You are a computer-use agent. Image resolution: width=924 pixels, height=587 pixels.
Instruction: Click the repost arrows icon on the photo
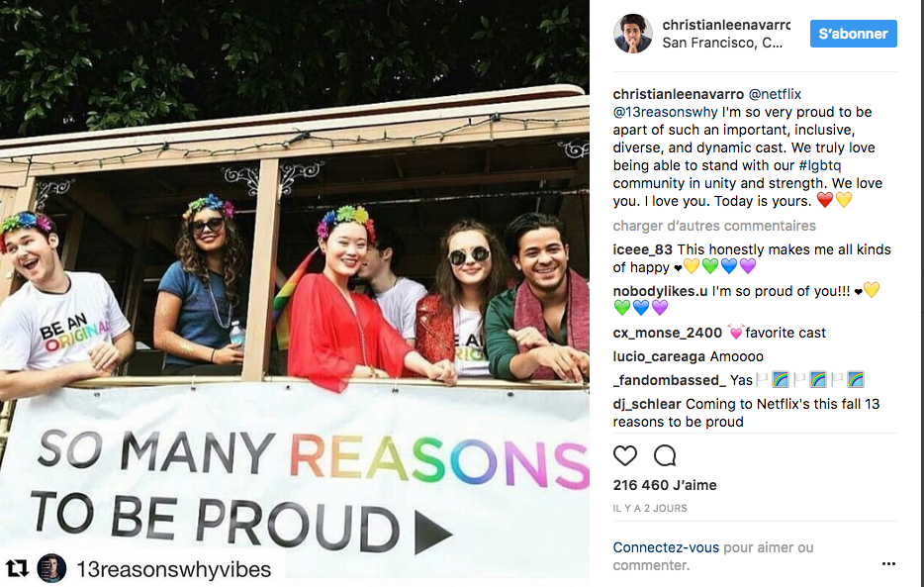[x=17, y=569]
